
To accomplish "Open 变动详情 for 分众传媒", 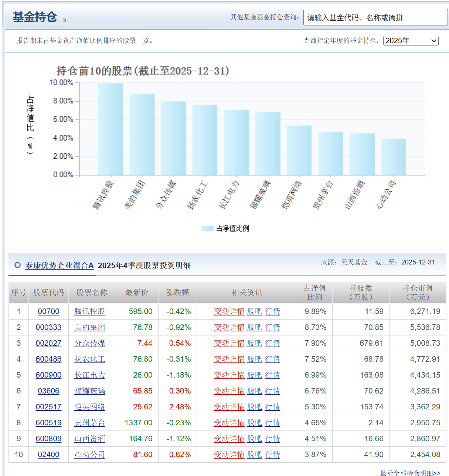I will [229, 343].
